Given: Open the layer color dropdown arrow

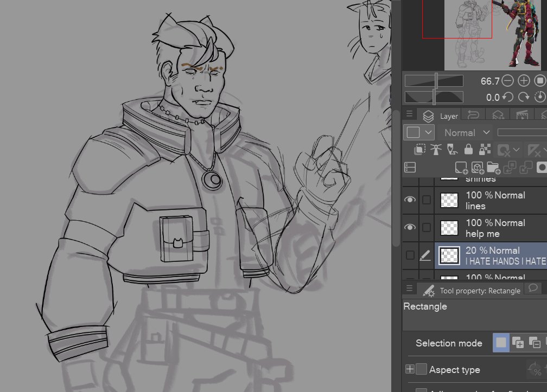Looking at the screenshot, I should coord(428,132).
